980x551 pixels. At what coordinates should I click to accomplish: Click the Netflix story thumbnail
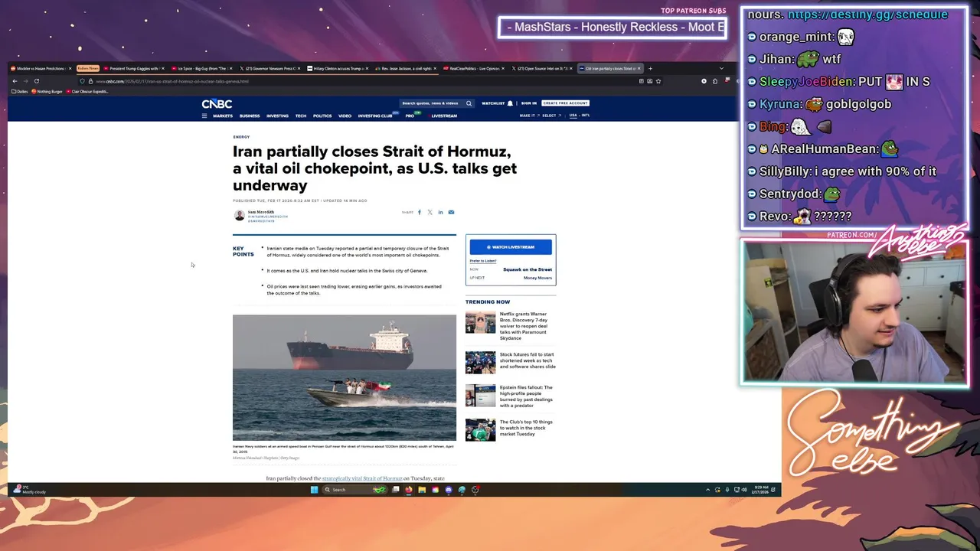tap(480, 322)
